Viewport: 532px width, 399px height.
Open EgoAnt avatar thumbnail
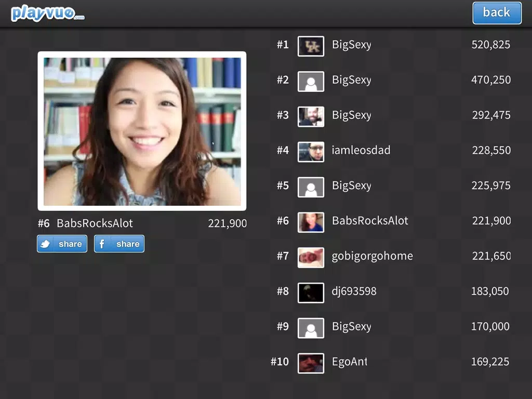[x=311, y=363]
